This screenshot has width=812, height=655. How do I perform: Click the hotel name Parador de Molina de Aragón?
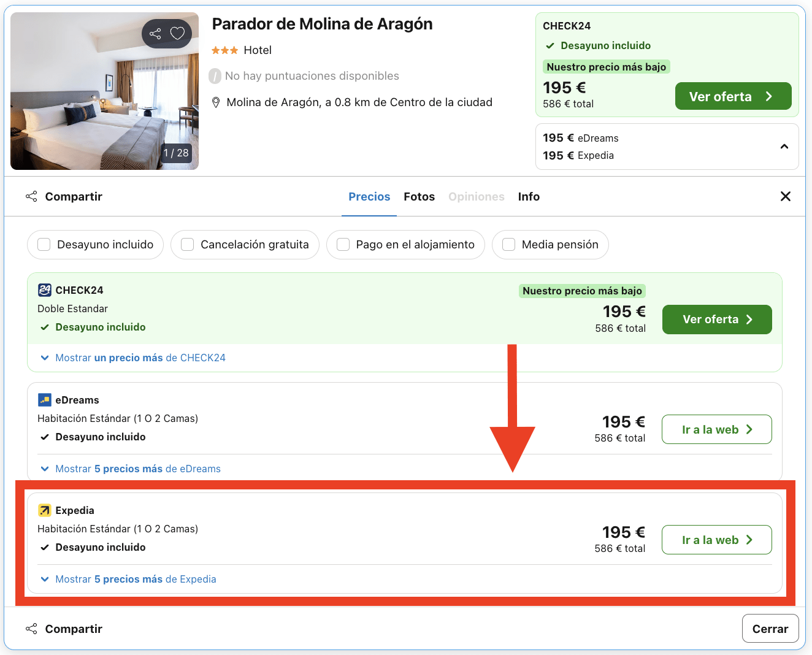coord(322,24)
